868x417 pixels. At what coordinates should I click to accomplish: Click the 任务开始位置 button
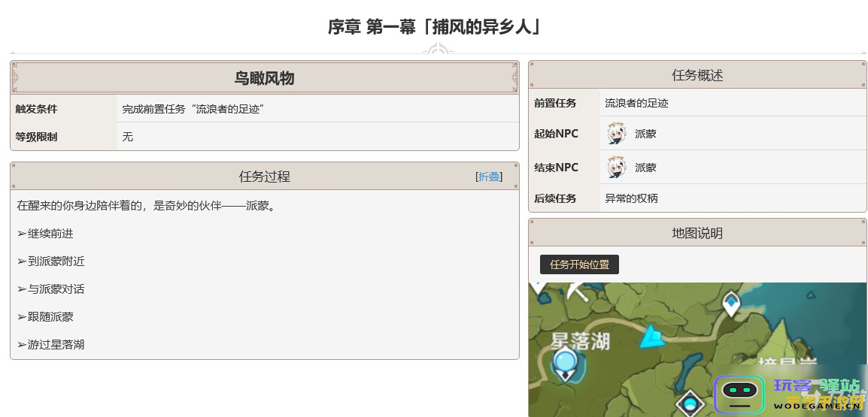[x=579, y=264]
